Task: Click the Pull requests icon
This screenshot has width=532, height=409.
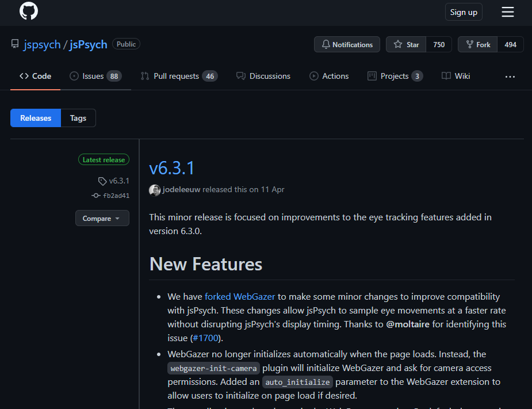Action: [145, 76]
